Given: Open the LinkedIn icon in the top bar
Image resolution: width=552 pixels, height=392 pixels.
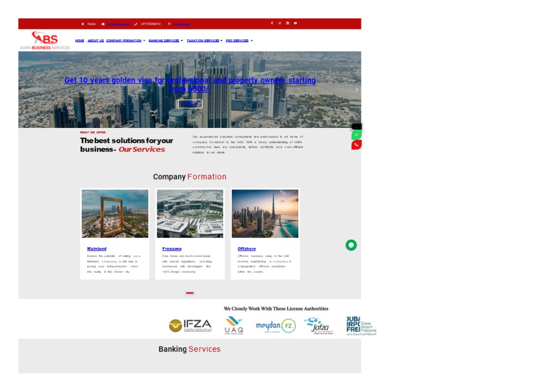Looking at the screenshot, I should pyautogui.click(x=287, y=23).
